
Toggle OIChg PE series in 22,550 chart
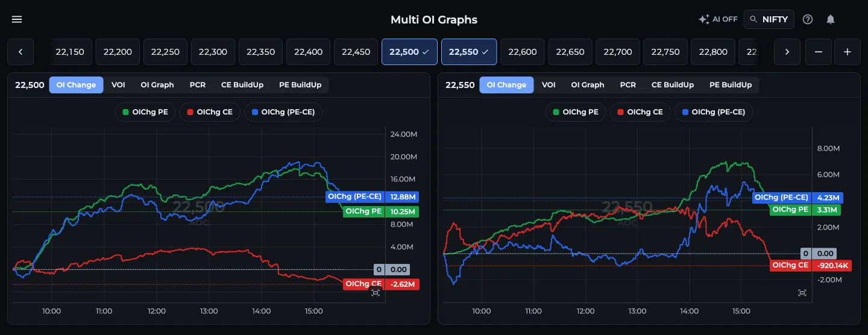576,112
